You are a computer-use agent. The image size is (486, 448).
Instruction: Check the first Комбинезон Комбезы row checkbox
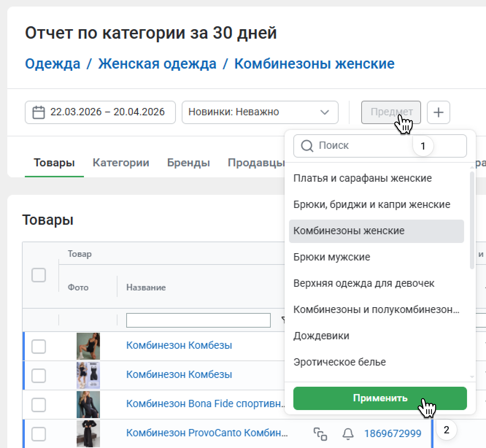coord(39,346)
